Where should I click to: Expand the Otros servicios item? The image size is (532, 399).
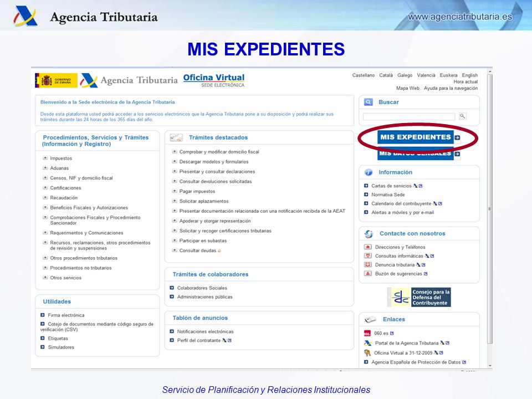click(45, 277)
